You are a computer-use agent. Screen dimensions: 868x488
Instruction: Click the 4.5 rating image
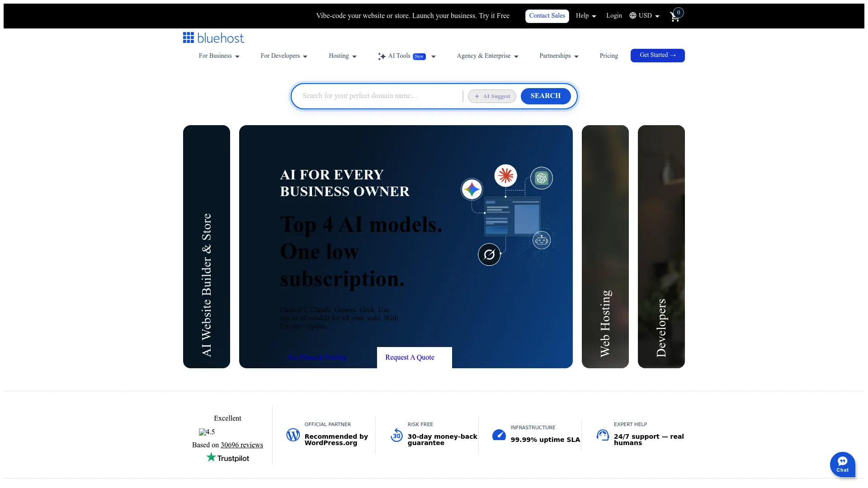tap(207, 432)
